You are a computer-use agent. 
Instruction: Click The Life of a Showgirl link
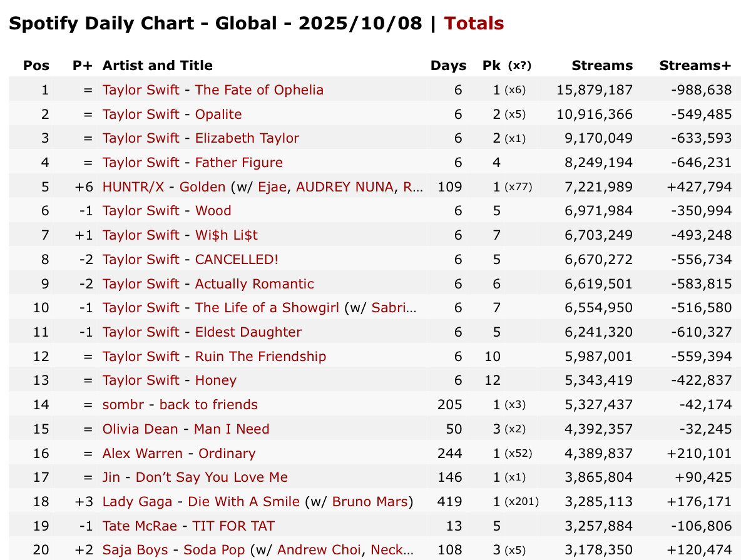pyautogui.click(x=267, y=308)
